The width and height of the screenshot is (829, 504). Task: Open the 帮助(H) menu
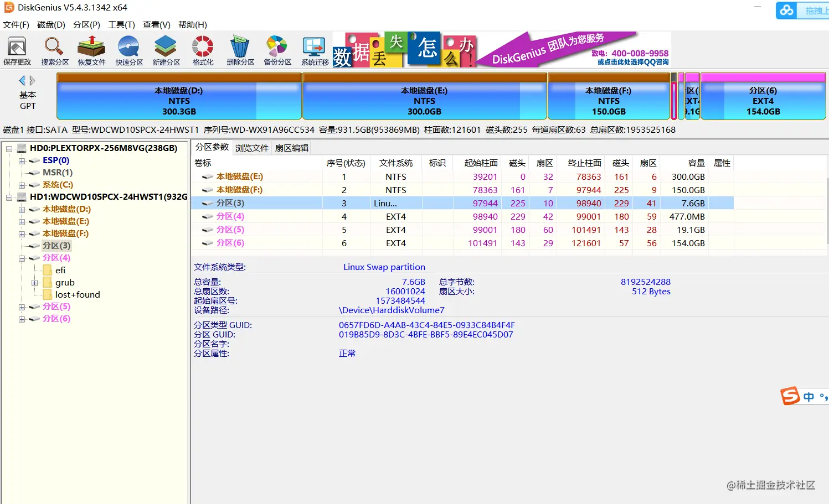click(x=193, y=25)
